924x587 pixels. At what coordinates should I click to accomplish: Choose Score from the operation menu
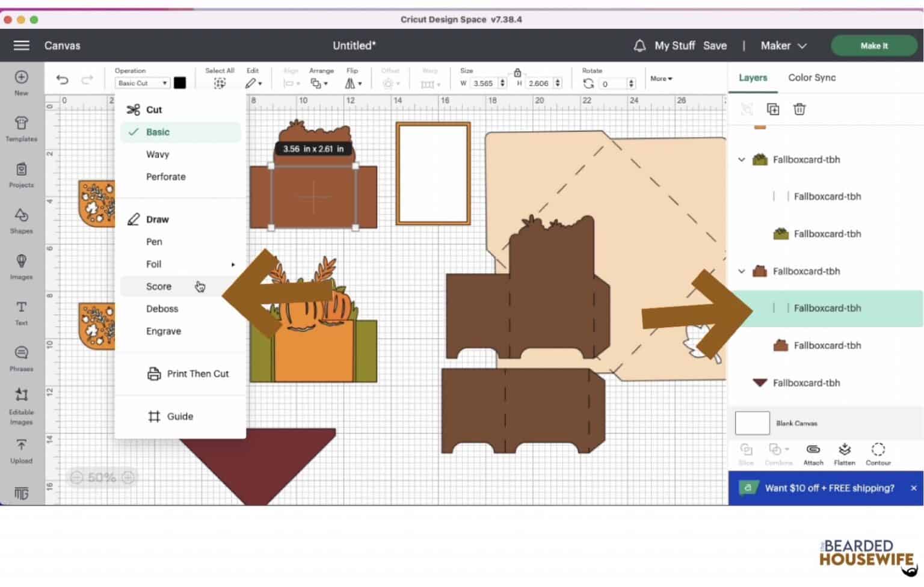coord(159,287)
